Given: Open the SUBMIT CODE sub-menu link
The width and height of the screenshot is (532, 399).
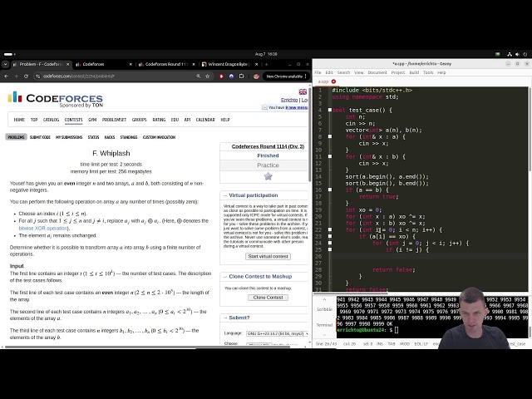Looking at the screenshot, I should pos(40,137).
